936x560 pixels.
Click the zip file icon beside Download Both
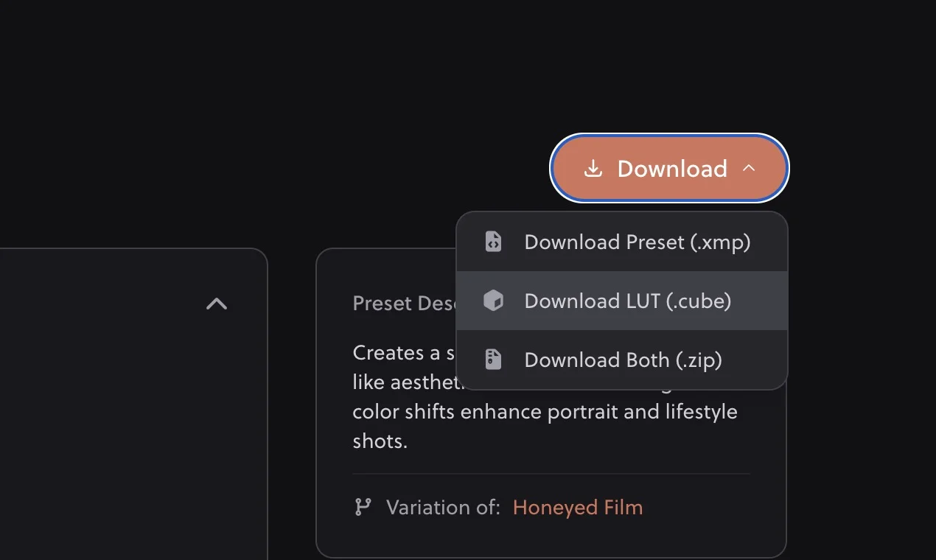(492, 360)
